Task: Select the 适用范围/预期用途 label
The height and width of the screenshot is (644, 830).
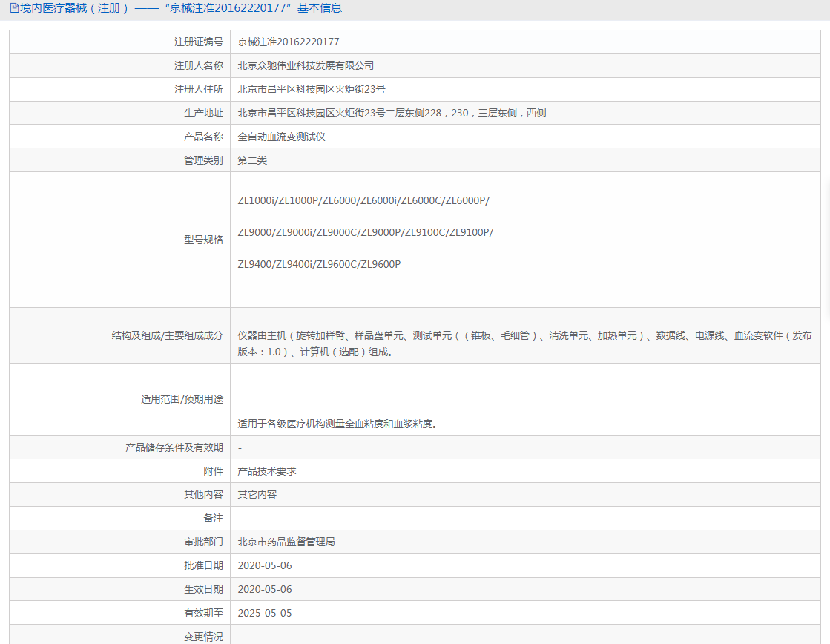Action: (x=182, y=399)
